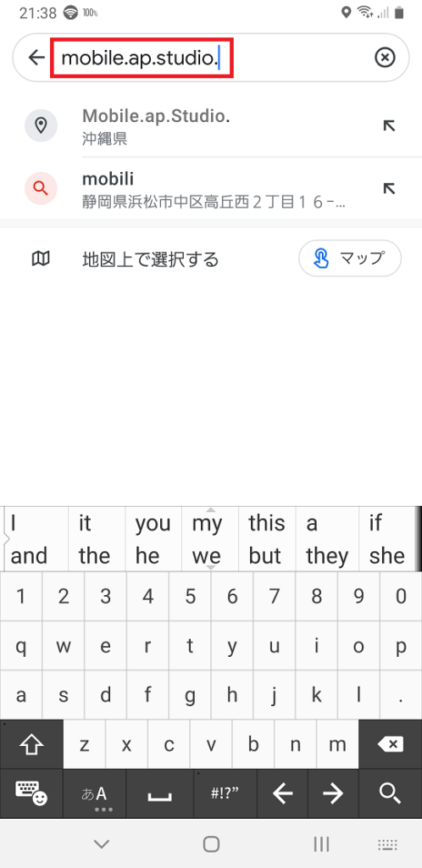Clear the search text with X icon
This screenshot has width=422, height=868.
(x=385, y=58)
